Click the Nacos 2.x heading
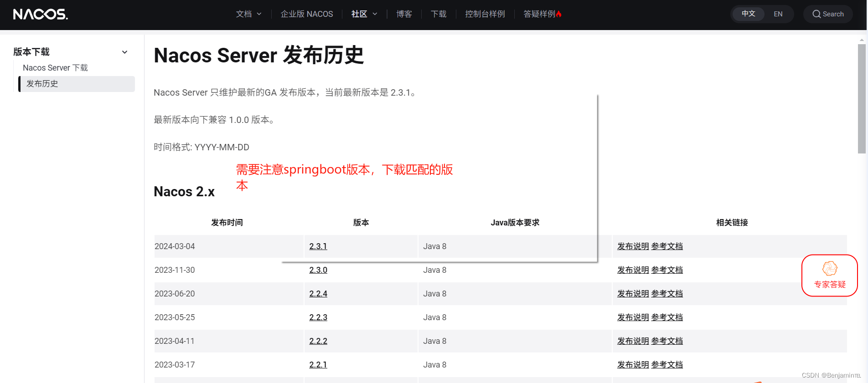The width and height of the screenshot is (868, 383). [x=184, y=192]
